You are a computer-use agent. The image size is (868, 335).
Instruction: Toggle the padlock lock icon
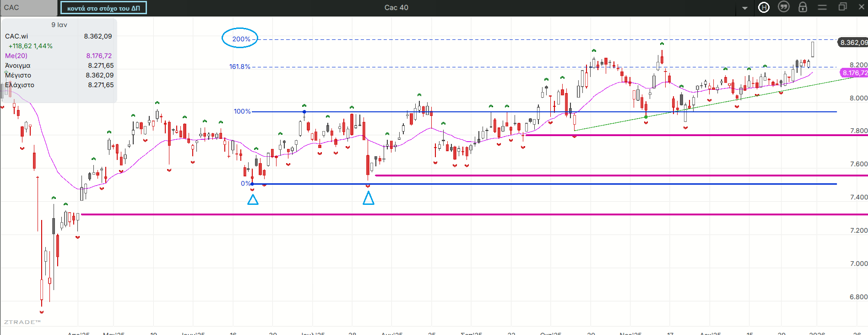click(803, 7)
